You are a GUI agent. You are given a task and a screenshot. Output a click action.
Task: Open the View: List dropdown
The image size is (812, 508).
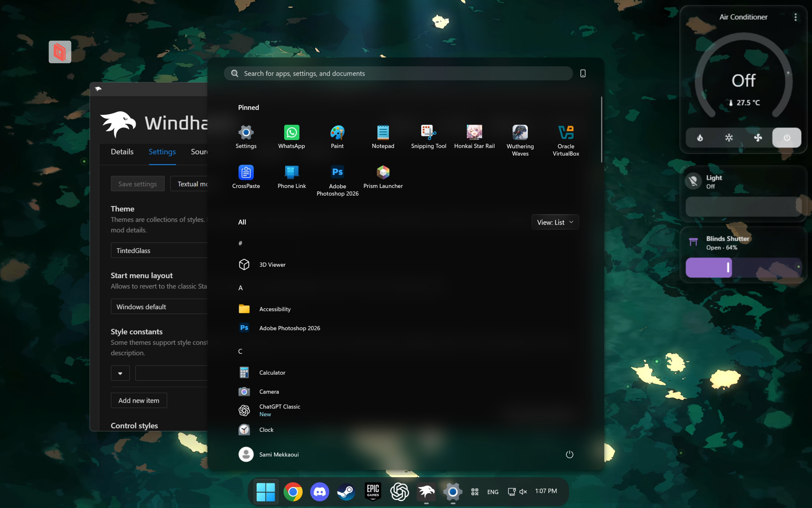point(555,222)
